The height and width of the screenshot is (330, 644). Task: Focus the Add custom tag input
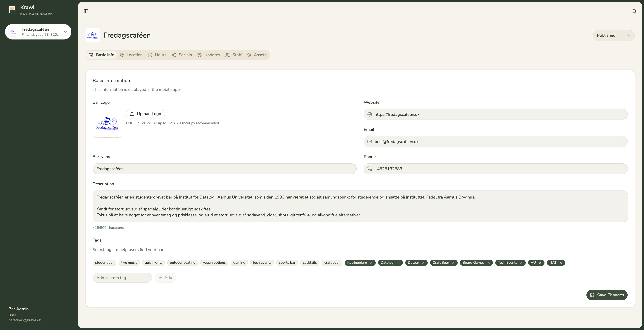tap(122, 277)
